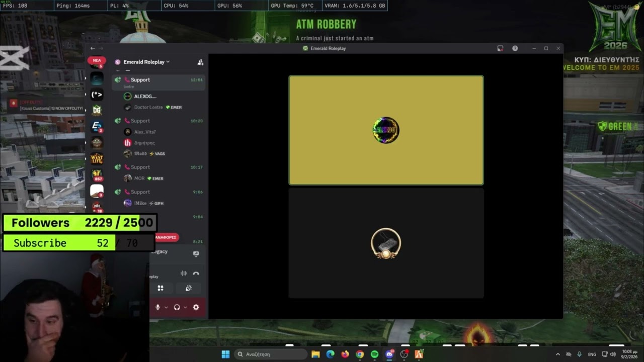Toggle microphone mute in Discord
The width and height of the screenshot is (644, 362).
[157, 307]
